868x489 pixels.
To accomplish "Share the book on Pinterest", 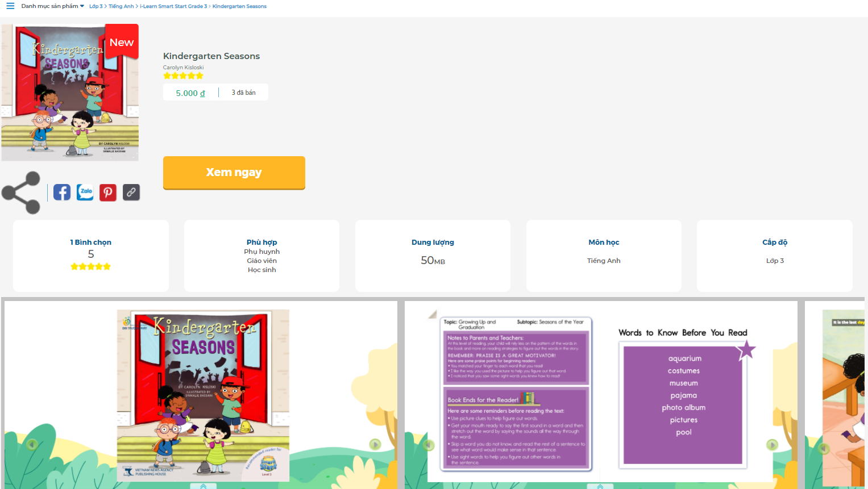I will 108,193.
